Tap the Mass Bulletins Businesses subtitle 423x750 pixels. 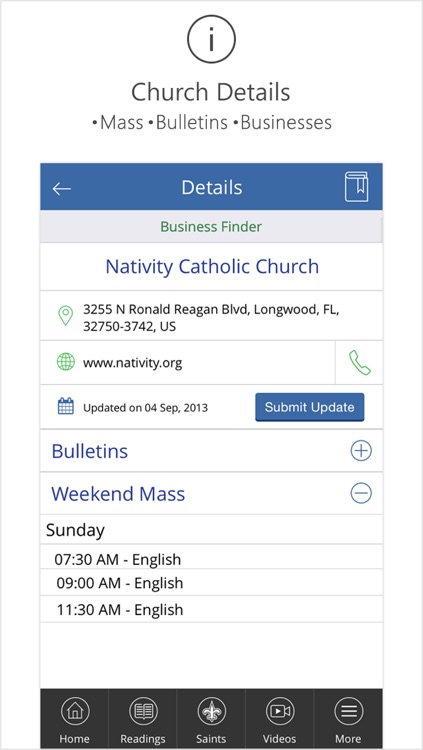pos(212,122)
